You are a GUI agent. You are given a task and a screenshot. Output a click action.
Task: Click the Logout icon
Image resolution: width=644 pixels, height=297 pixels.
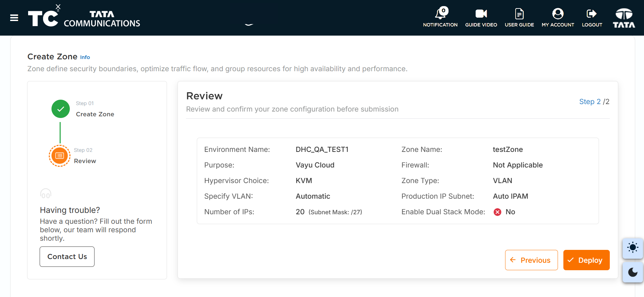[x=592, y=14]
